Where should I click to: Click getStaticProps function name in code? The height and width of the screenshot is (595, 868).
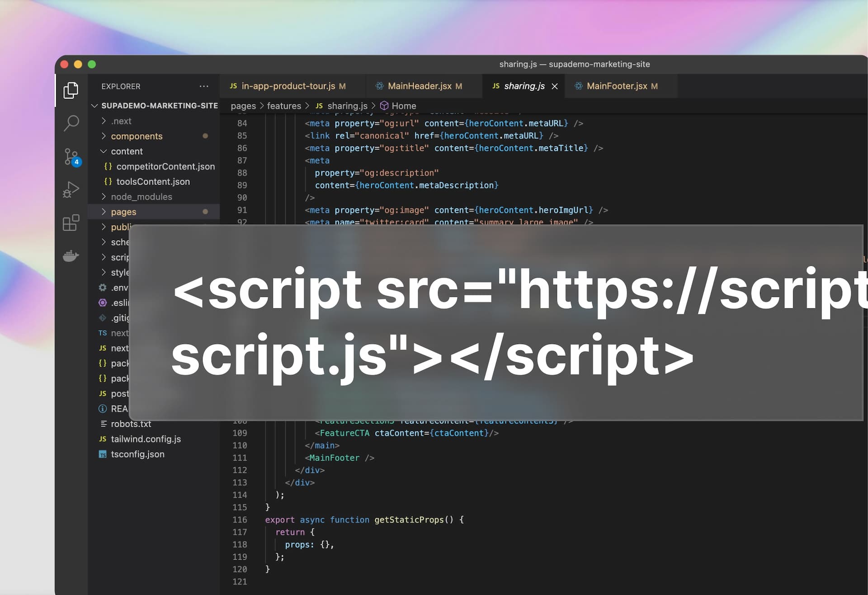pos(409,520)
